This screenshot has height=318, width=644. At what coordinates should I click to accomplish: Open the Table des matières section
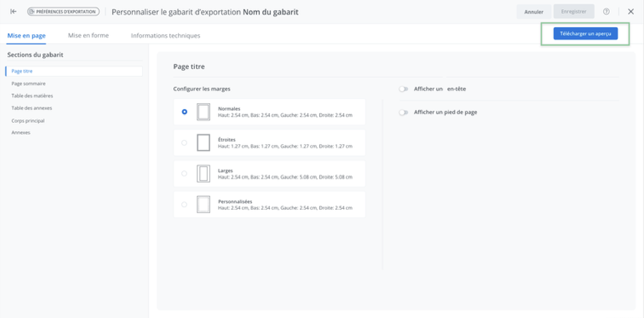32,96
